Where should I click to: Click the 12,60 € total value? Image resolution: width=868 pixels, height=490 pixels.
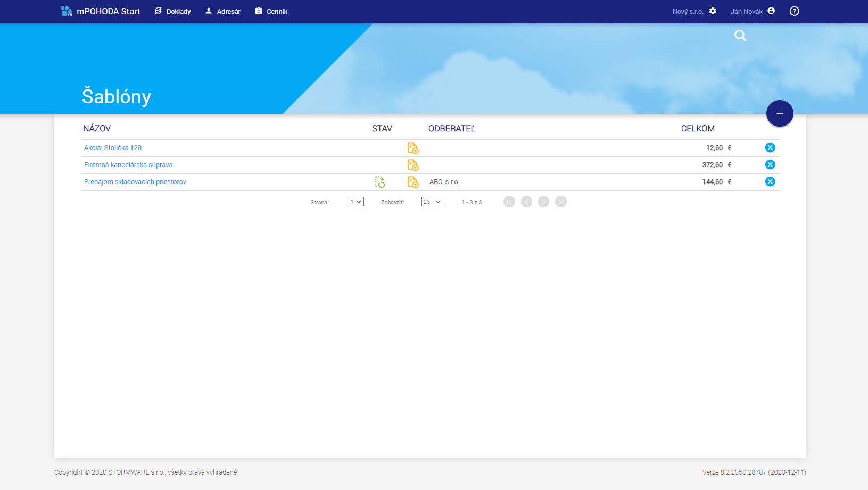point(719,148)
